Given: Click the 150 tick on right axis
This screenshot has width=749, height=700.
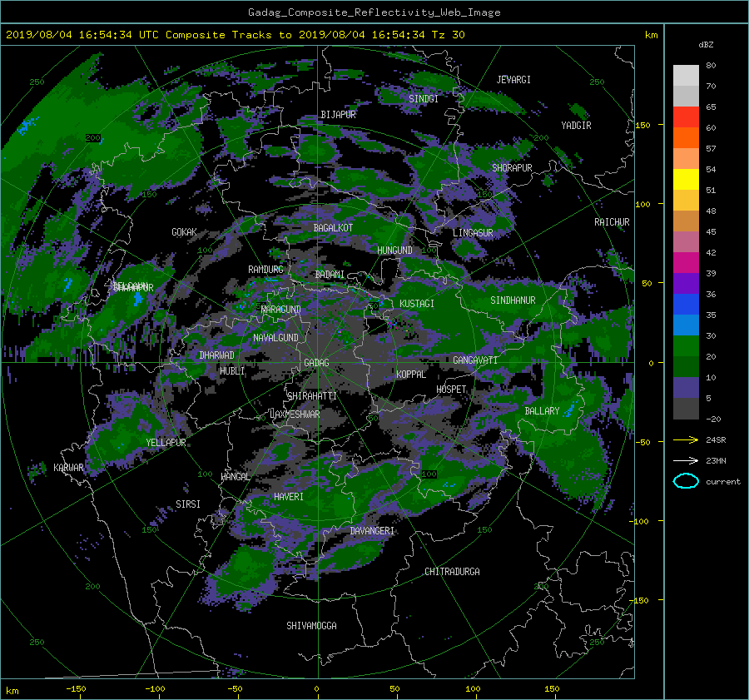Looking at the screenshot, I should (643, 125).
